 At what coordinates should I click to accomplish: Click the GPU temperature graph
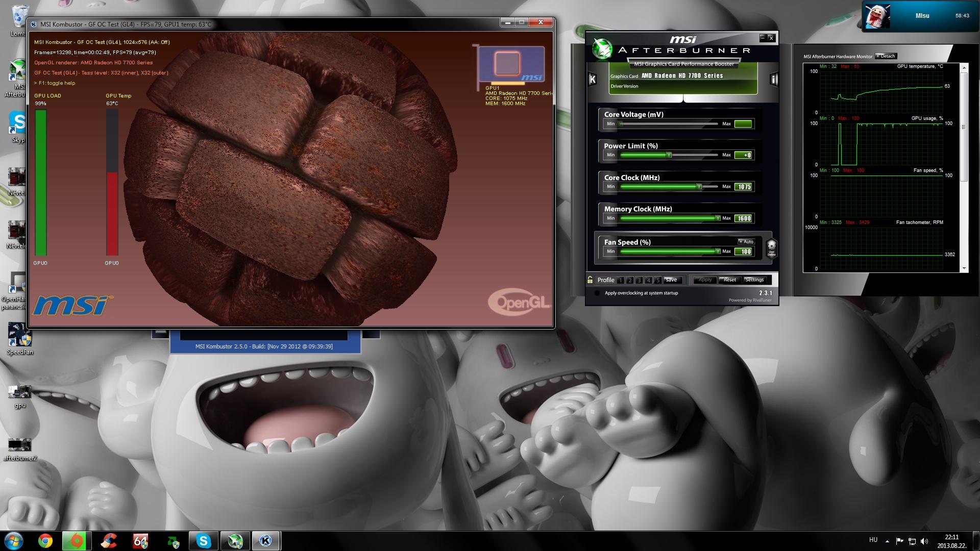pos(881,92)
